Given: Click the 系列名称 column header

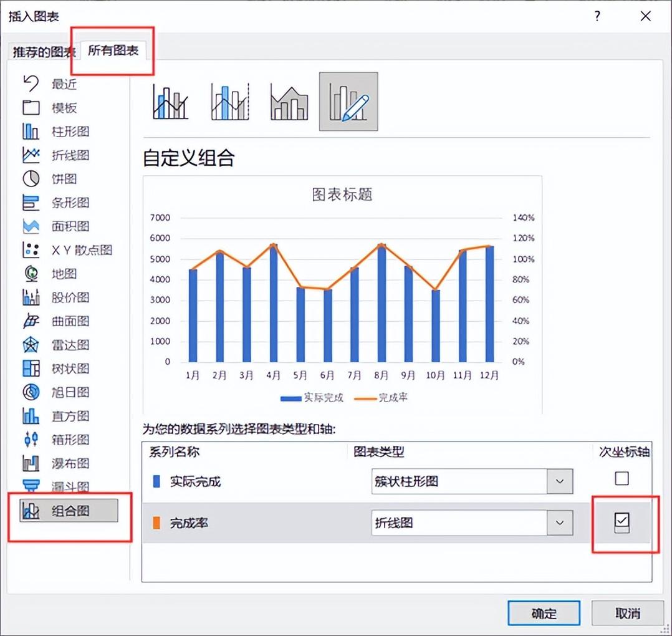Looking at the screenshot, I should tap(174, 451).
